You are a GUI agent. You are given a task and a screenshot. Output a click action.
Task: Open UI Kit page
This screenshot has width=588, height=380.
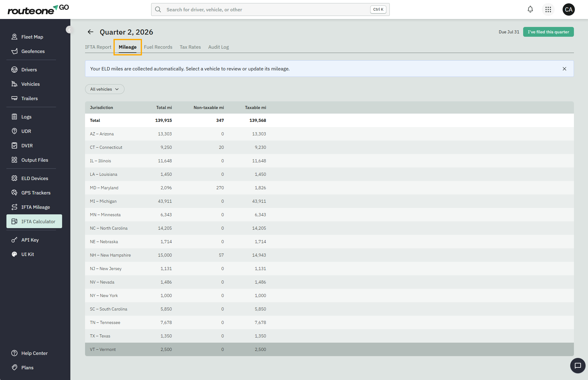[x=34, y=254]
